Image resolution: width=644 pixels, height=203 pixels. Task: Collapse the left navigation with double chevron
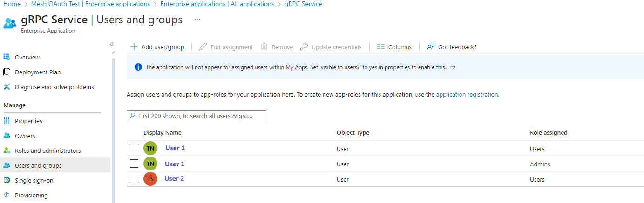[x=112, y=44]
